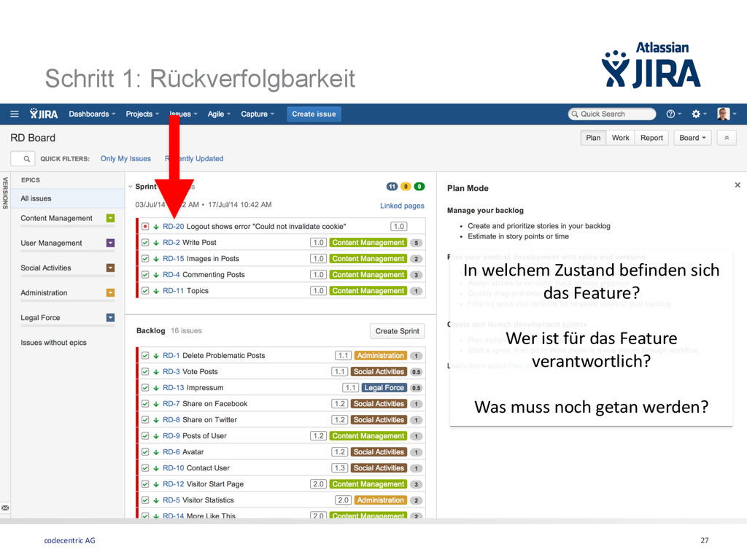Click the story icon of RD-6 Avatar
747x560 pixels.
point(145,452)
